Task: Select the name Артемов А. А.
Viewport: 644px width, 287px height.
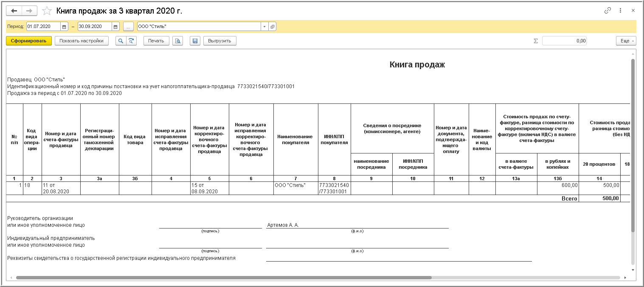Action: [283, 225]
